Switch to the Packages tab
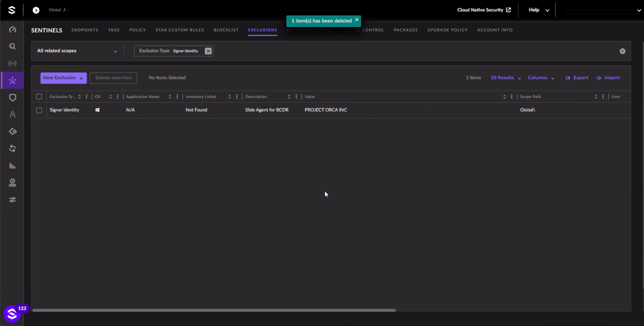Screen dimensions: 644x326 pos(406,30)
